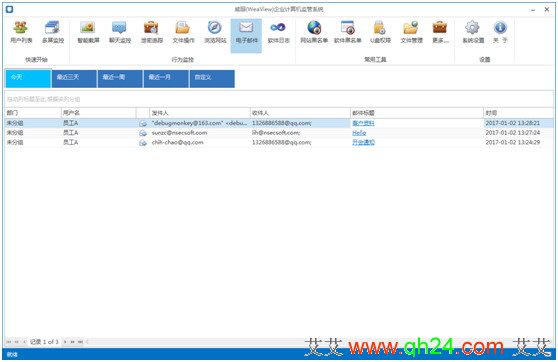Sort by the 发件人 sender column header
Image resolution: width=558 pixels, height=362 pixels.
click(x=200, y=113)
